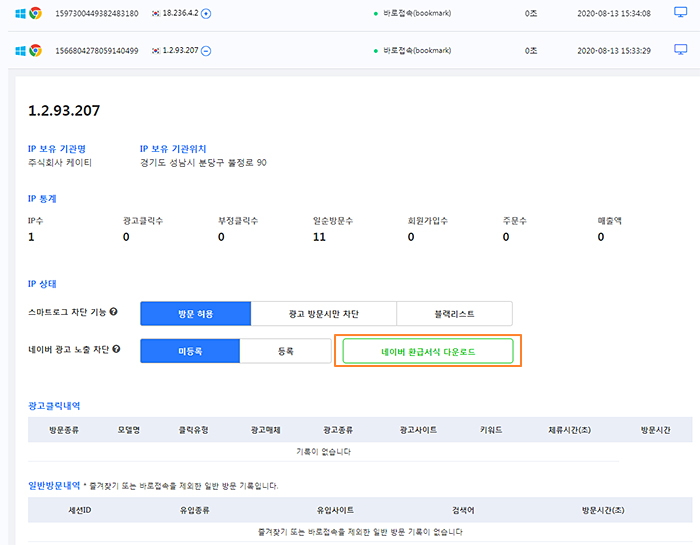Click 클릭유형 column header
This screenshot has width=700, height=545.
click(x=193, y=430)
